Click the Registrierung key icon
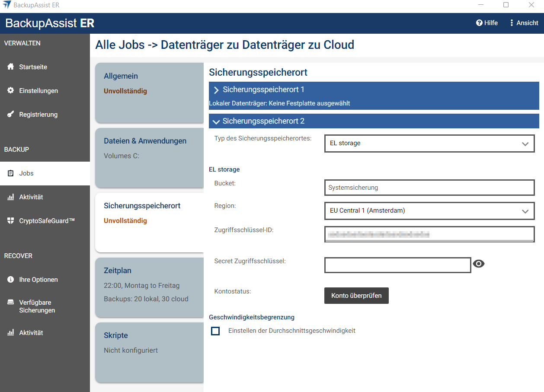The height and width of the screenshot is (392, 544). coord(11,115)
